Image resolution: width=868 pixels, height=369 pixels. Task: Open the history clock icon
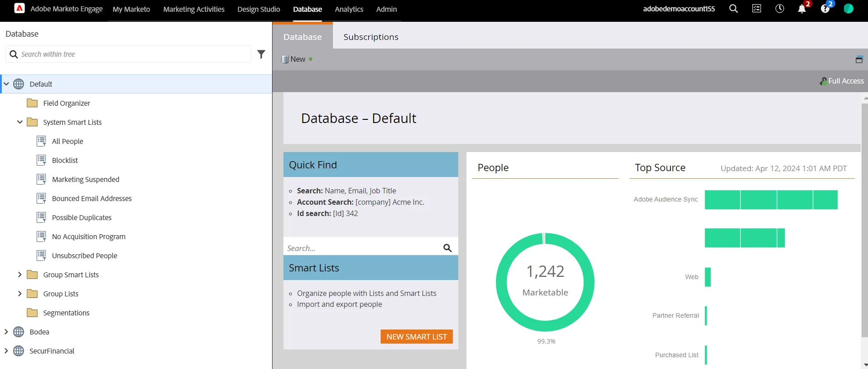point(780,9)
